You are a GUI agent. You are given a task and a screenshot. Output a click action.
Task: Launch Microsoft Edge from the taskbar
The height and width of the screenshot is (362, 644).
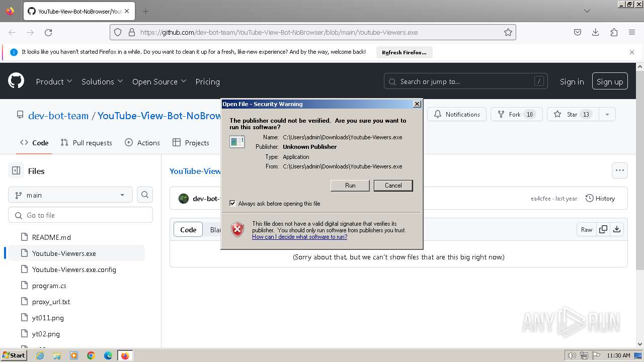coord(108,355)
